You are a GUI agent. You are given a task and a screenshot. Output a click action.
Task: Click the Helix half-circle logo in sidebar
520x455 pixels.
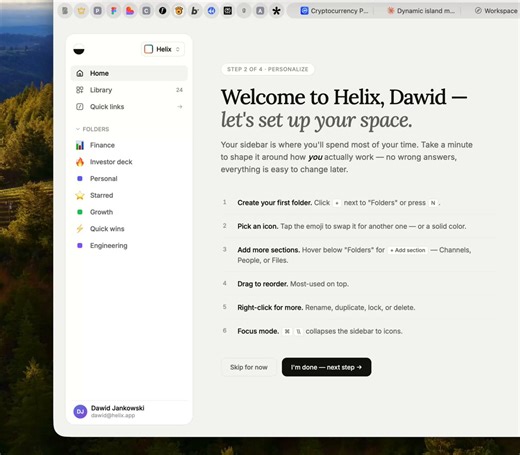(79, 49)
